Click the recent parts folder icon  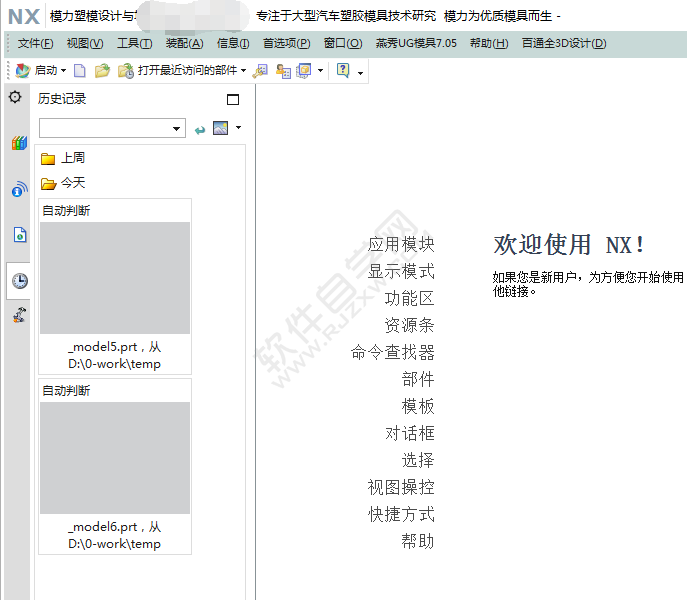pyautogui.click(x=126, y=71)
